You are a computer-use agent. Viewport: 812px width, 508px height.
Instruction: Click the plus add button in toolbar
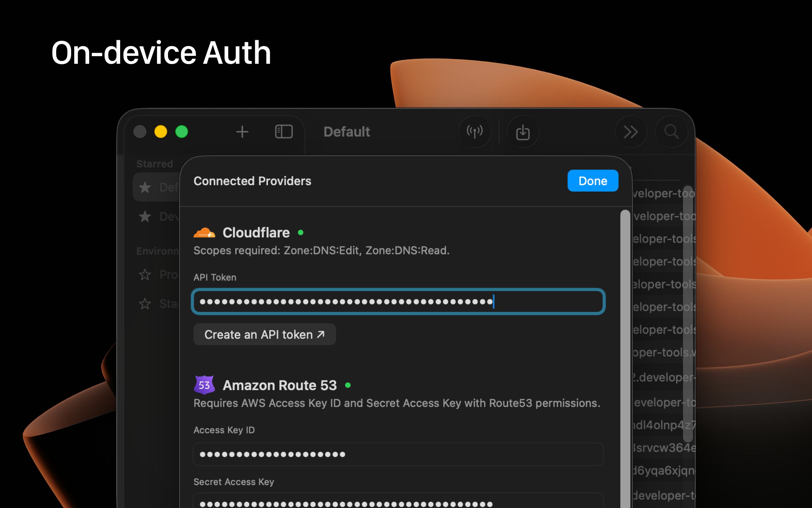pos(242,132)
